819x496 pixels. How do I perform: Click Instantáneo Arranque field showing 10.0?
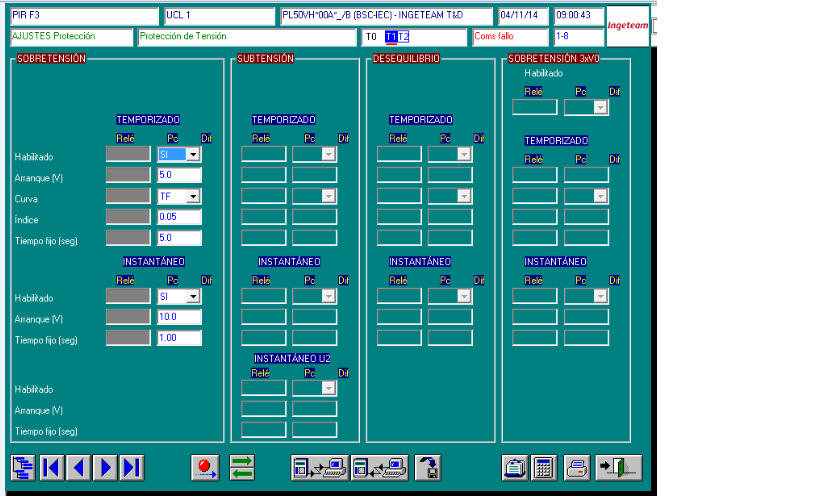click(x=179, y=317)
